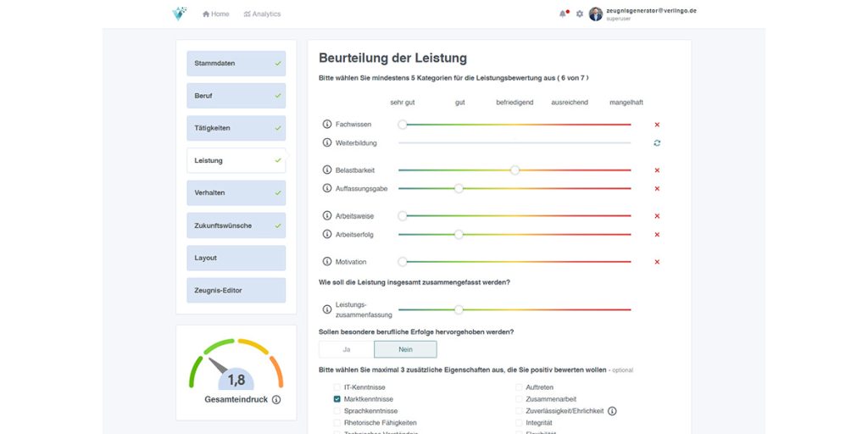This screenshot has height=434, width=868.
Task: Enable the IT-Kenntnisse checkbox
Action: click(337, 387)
